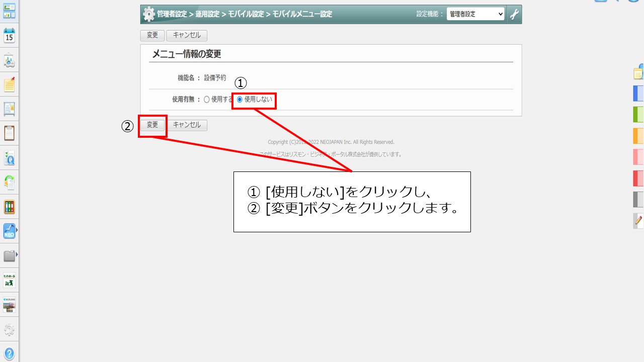Go to モバイル設定 in the breadcrumb

coord(246,14)
